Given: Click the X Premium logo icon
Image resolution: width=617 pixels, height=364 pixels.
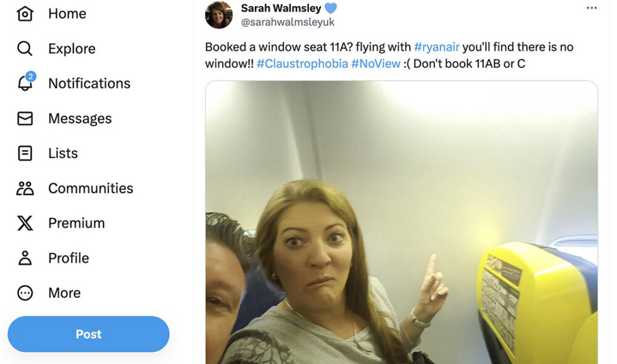Looking at the screenshot, I should coord(25,223).
